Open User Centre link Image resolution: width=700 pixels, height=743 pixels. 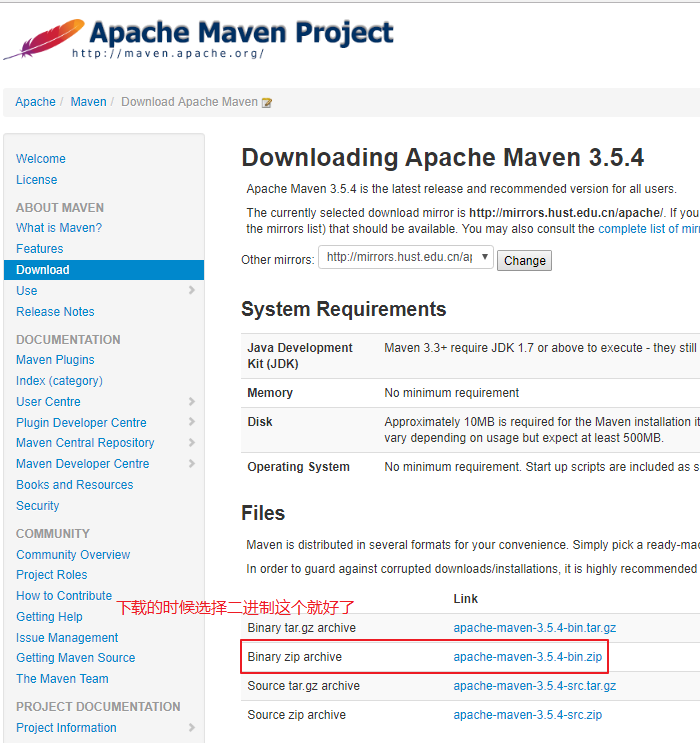pyautogui.click(x=48, y=402)
